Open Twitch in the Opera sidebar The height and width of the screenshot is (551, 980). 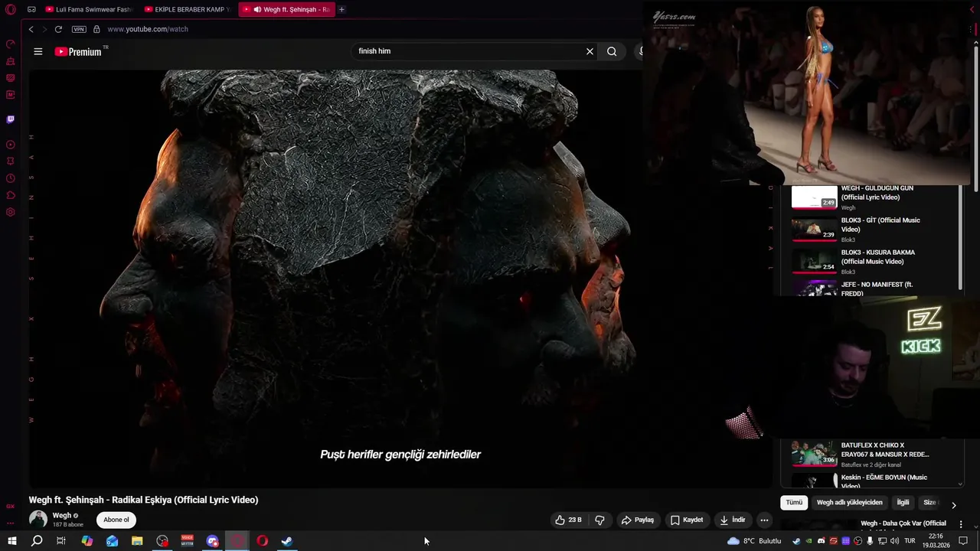pyautogui.click(x=10, y=119)
